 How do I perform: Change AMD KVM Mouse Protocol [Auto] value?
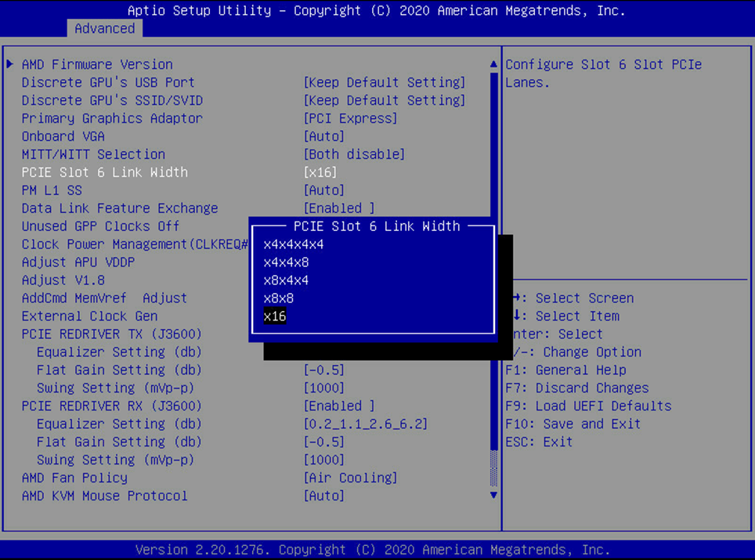coord(324,496)
